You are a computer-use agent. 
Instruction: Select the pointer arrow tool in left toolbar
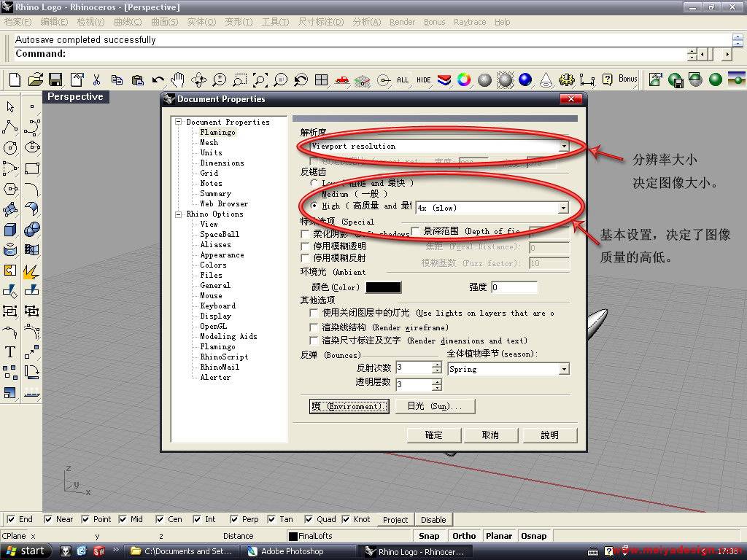coord(10,106)
